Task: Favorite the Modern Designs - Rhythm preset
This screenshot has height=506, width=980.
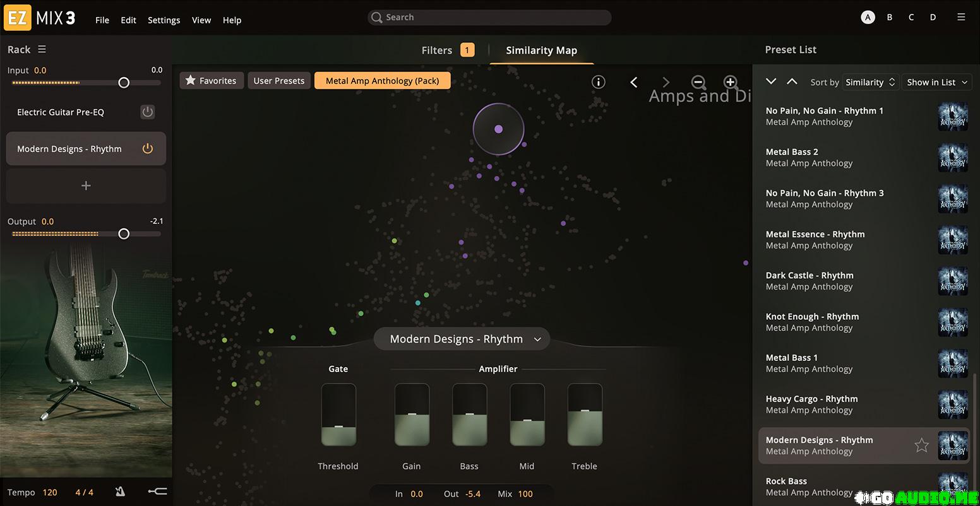Action: (921, 445)
